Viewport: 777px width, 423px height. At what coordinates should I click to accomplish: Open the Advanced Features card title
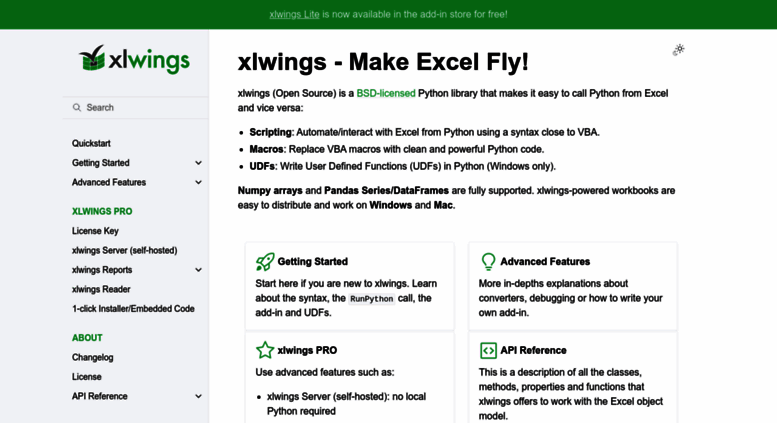[545, 262]
